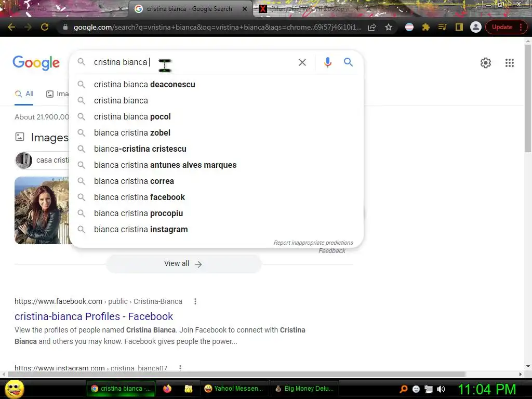The width and height of the screenshot is (532, 399).
Task: Click the horizontal scrollbar at page bottom
Action: tap(236, 374)
